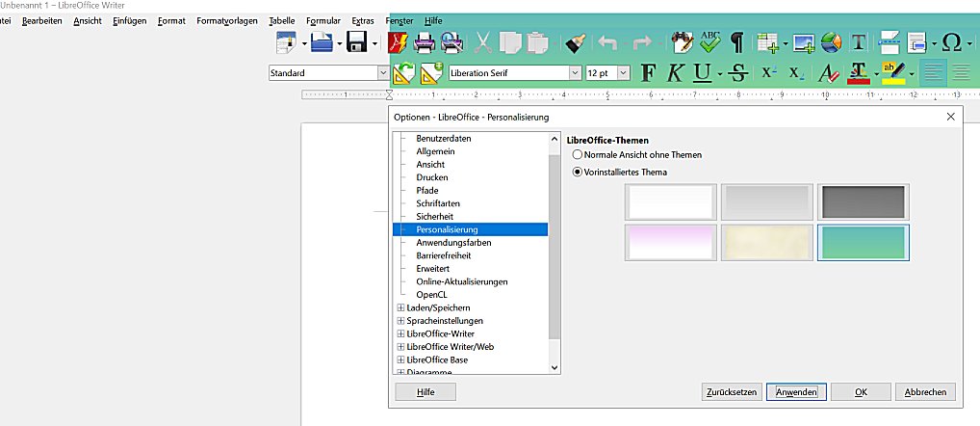Open the 12 pt font size dropdown
Image resolution: width=980 pixels, height=426 pixels.
pyautogui.click(x=624, y=73)
